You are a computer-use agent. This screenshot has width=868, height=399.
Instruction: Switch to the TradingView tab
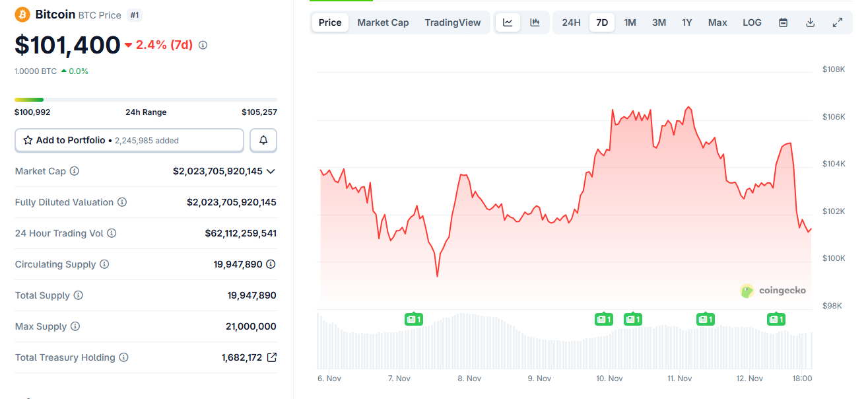pos(453,22)
